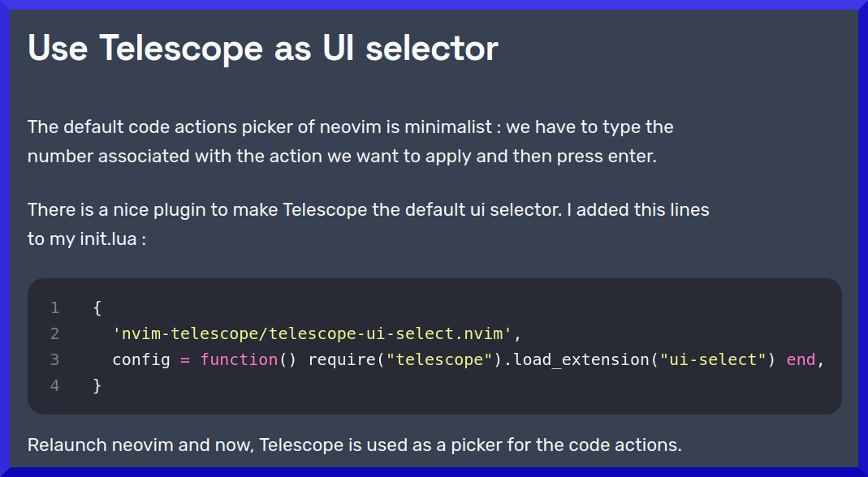Click the "telescope" string in require call
The height and width of the screenshot is (477, 868).
coord(439,359)
